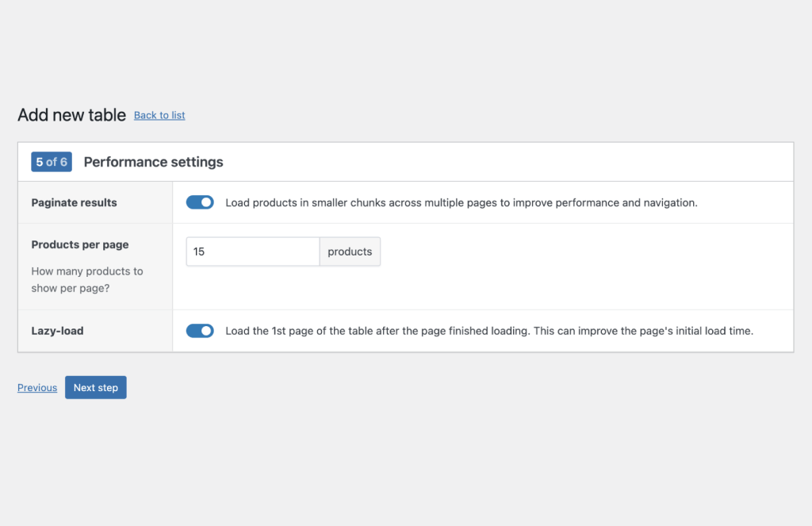The width and height of the screenshot is (812, 526).
Task: Click the products per page input field
Action: point(252,251)
